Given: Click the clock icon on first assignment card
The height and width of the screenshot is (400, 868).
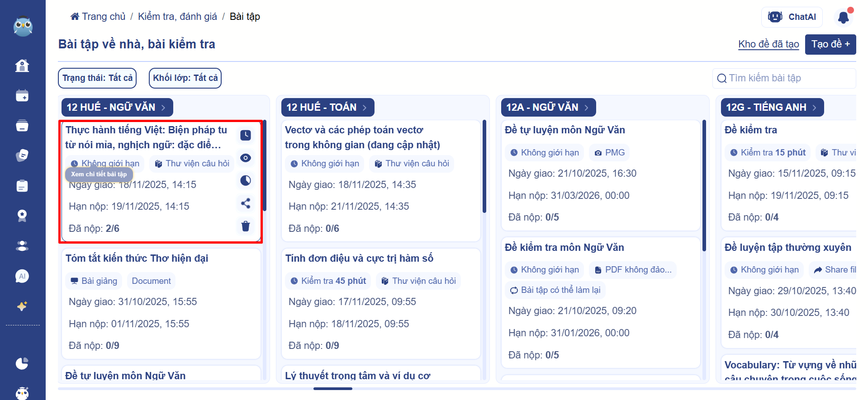Looking at the screenshot, I should [x=246, y=135].
